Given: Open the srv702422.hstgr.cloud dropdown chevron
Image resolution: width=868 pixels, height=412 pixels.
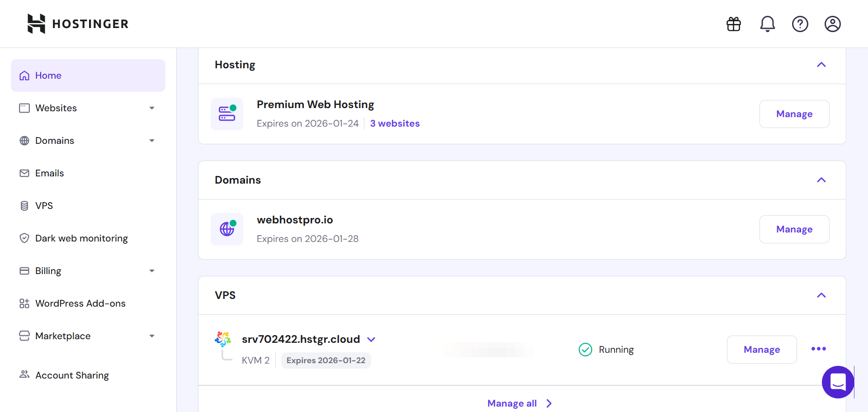Looking at the screenshot, I should [371, 339].
